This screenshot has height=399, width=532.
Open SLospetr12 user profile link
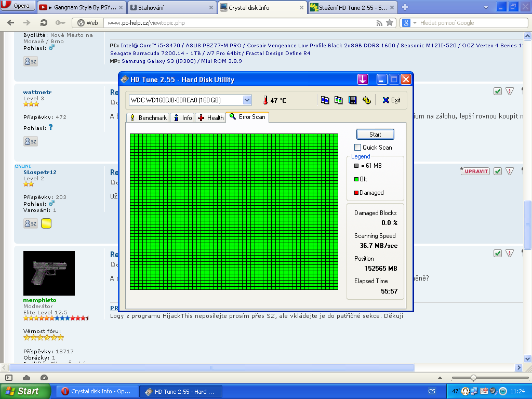(40, 172)
